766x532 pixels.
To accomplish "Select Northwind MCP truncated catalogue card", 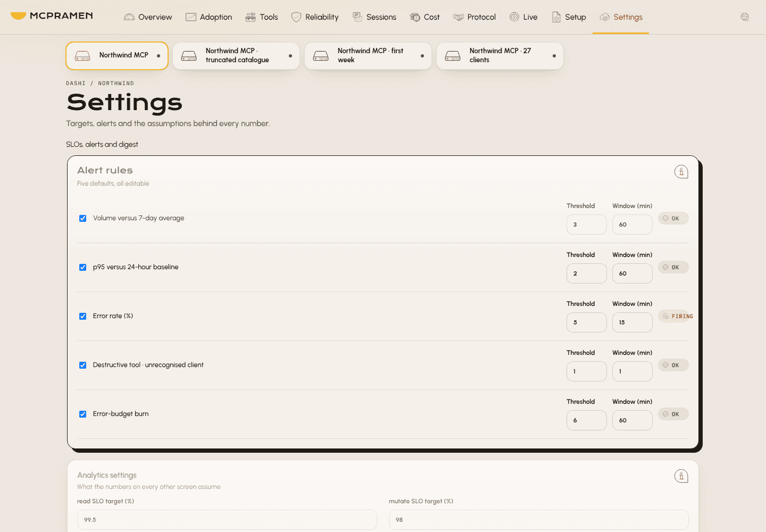I will click(x=236, y=56).
